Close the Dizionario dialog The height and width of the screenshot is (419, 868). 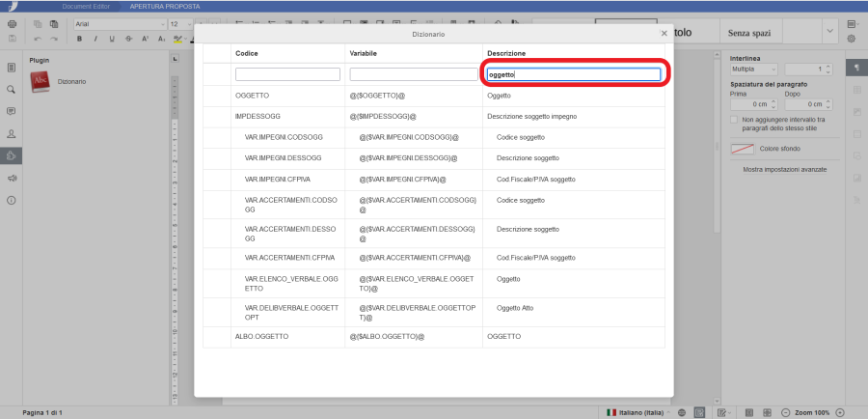(664, 33)
